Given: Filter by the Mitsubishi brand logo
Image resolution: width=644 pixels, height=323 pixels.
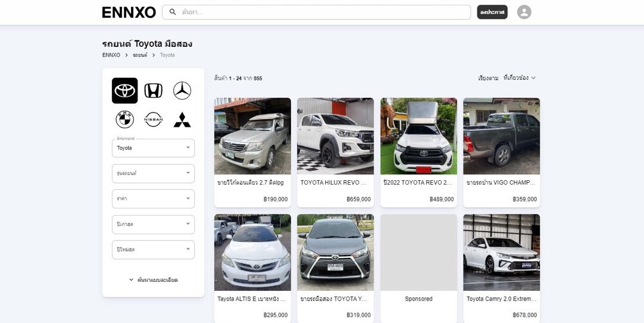Looking at the screenshot, I should pos(182,119).
